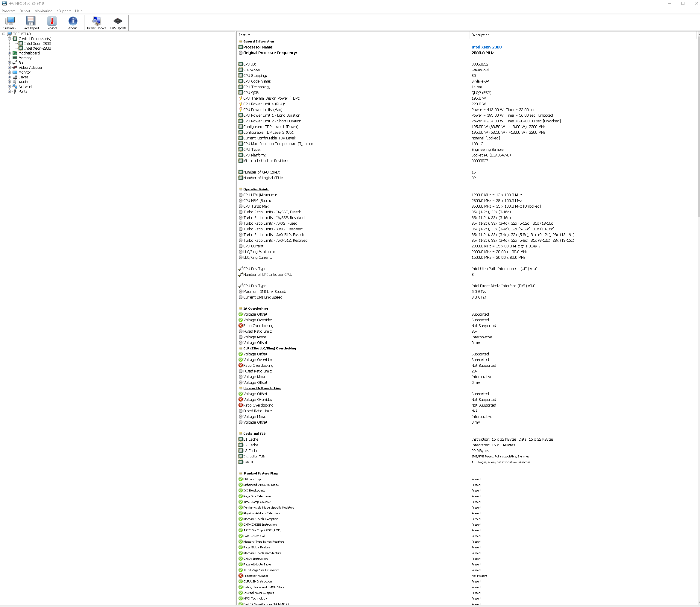Image resolution: width=700 pixels, height=607 pixels.
Task: Click the Standard Feature Flags heading
Action: (261, 474)
